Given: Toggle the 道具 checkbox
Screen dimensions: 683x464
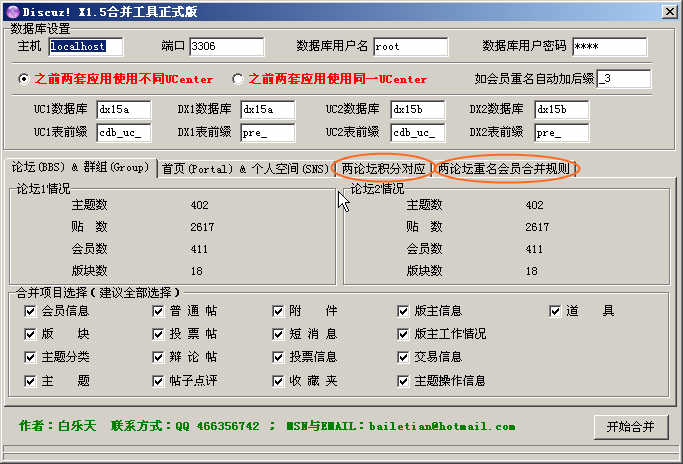Looking at the screenshot, I should click(555, 311).
